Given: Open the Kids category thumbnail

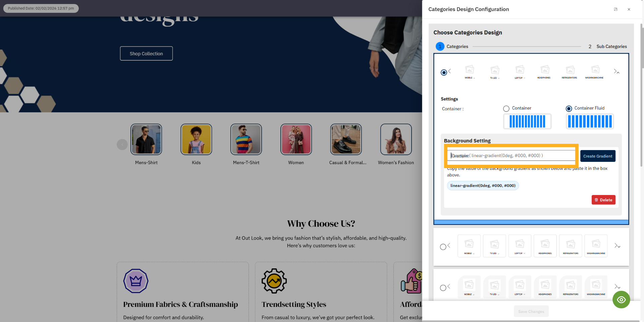Looking at the screenshot, I should (x=196, y=139).
